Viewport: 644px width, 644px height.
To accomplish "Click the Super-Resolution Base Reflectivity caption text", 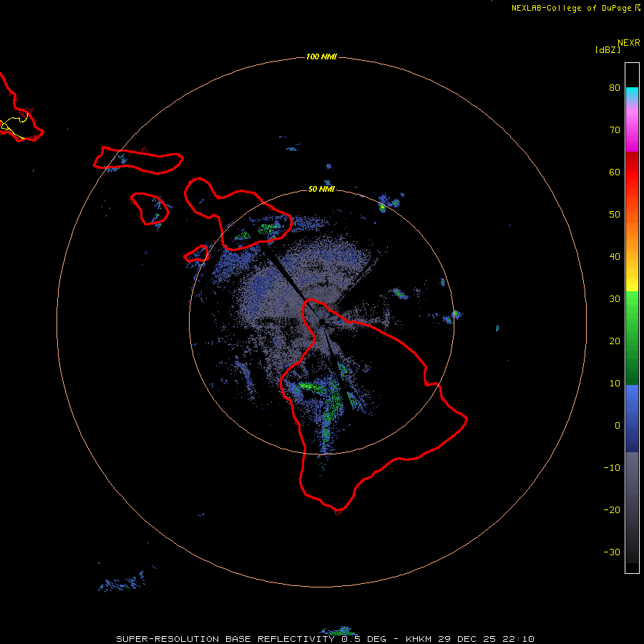I will (325, 639).
